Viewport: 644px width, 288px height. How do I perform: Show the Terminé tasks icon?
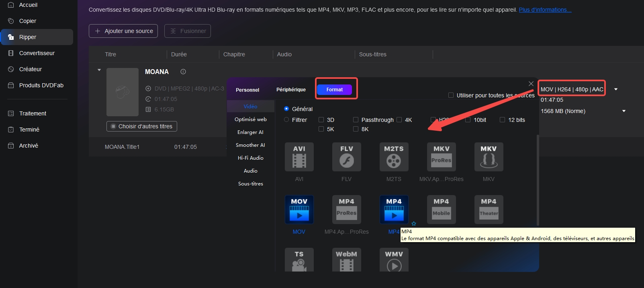[11, 130]
